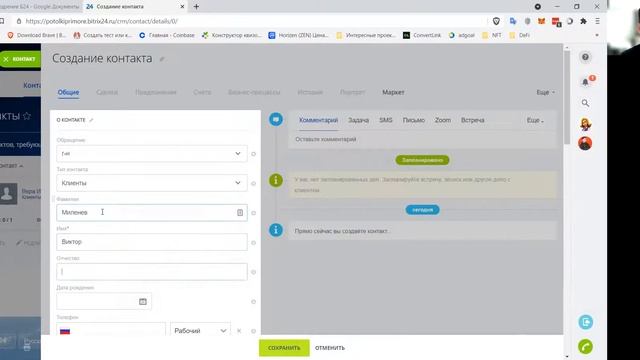
Task: Expand the Еще menu in top tabs
Action: coord(545,93)
